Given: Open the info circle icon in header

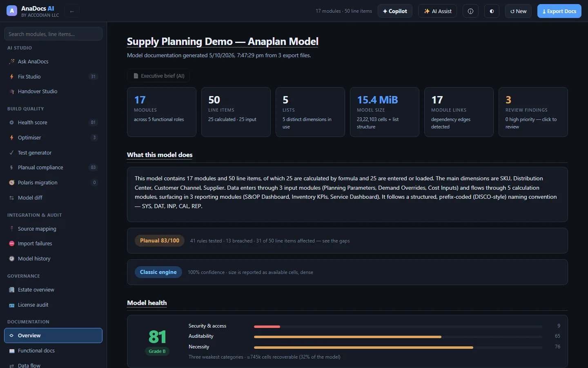Looking at the screenshot, I should pos(470,11).
